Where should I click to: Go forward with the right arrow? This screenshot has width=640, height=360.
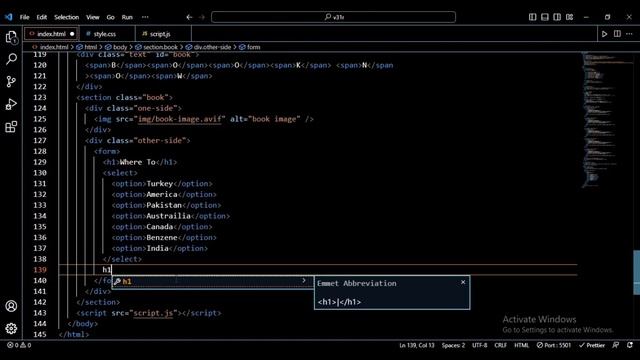point(202,17)
